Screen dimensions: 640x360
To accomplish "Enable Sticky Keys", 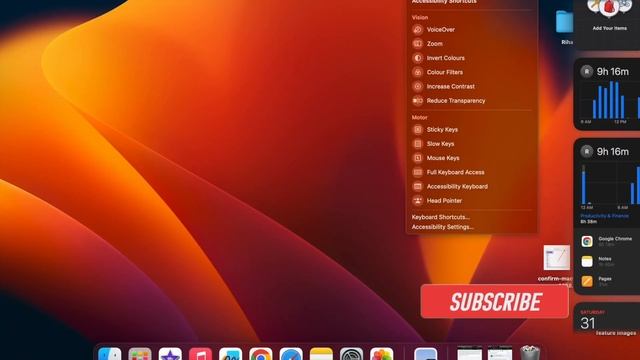I will coord(471,129).
